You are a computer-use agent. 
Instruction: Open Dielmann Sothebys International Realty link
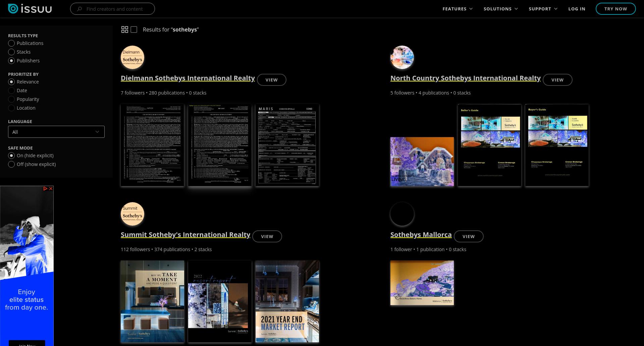[x=188, y=78]
